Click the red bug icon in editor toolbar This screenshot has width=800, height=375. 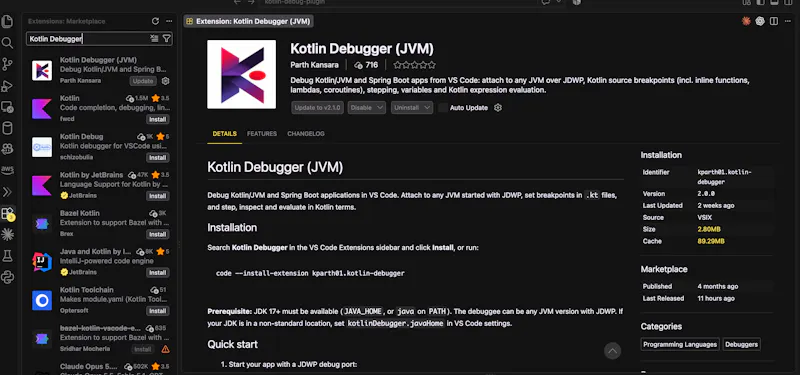point(746,21)
